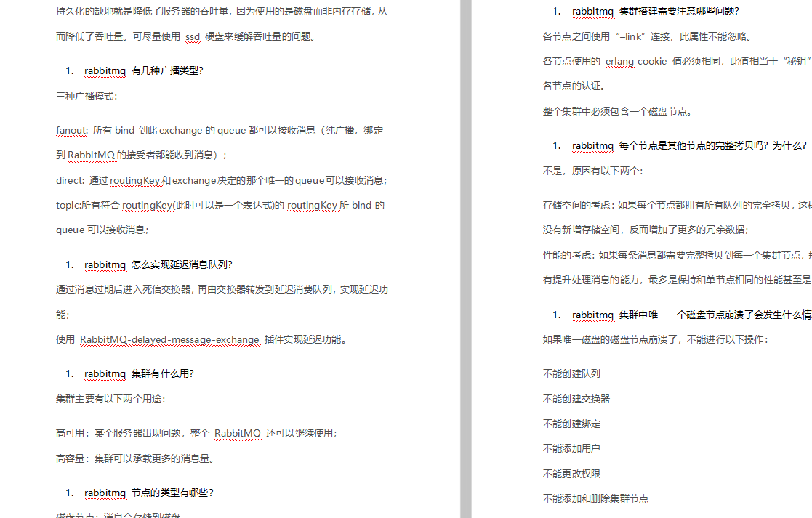Viewport: 812px width, 518px height.
Task: Click the line starting 'topic:所有符合 routingKey'
Action: click(x=220, y=206)
